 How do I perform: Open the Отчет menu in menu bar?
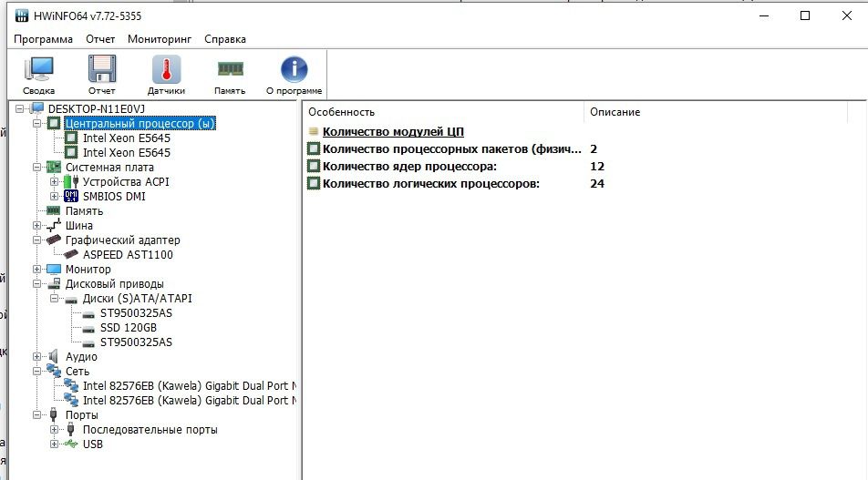click(100, 39)
